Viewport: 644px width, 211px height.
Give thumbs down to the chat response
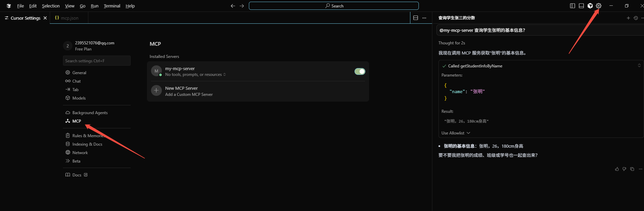[x=624, y=169]
